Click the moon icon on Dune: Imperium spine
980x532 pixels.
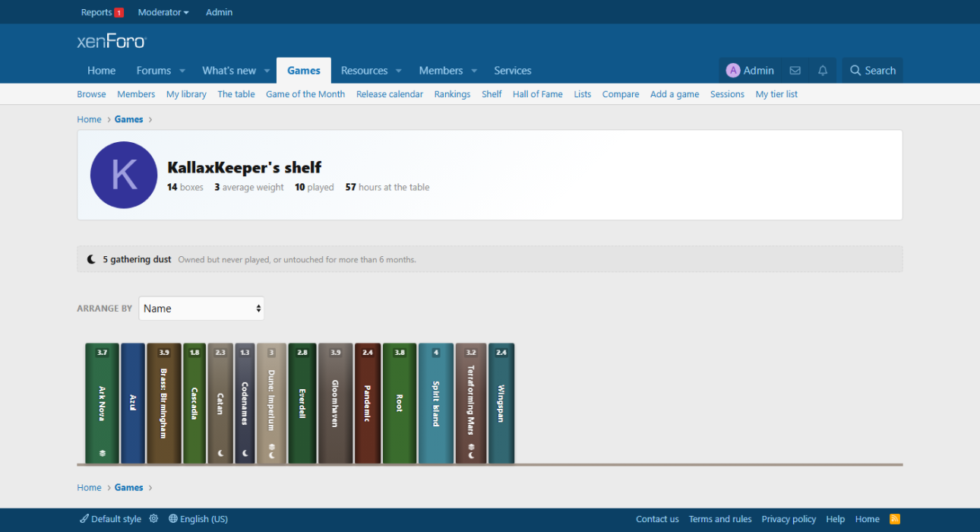coord(271,455)
